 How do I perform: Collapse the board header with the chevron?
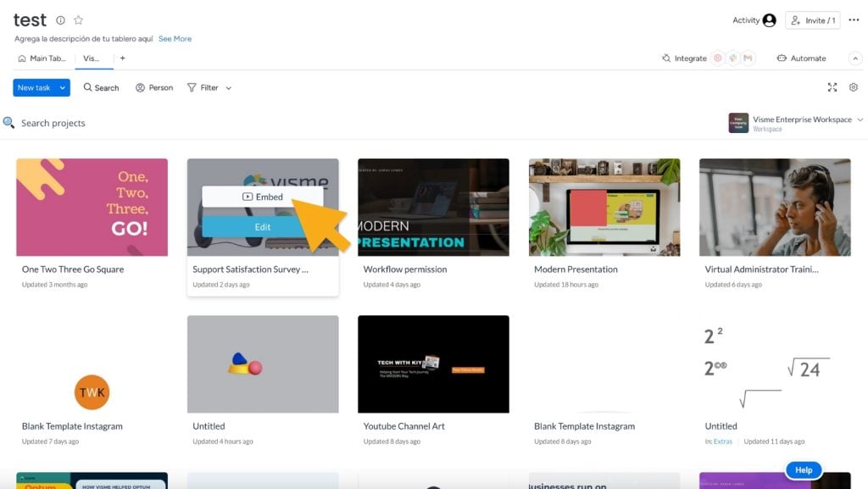point(856,58)
